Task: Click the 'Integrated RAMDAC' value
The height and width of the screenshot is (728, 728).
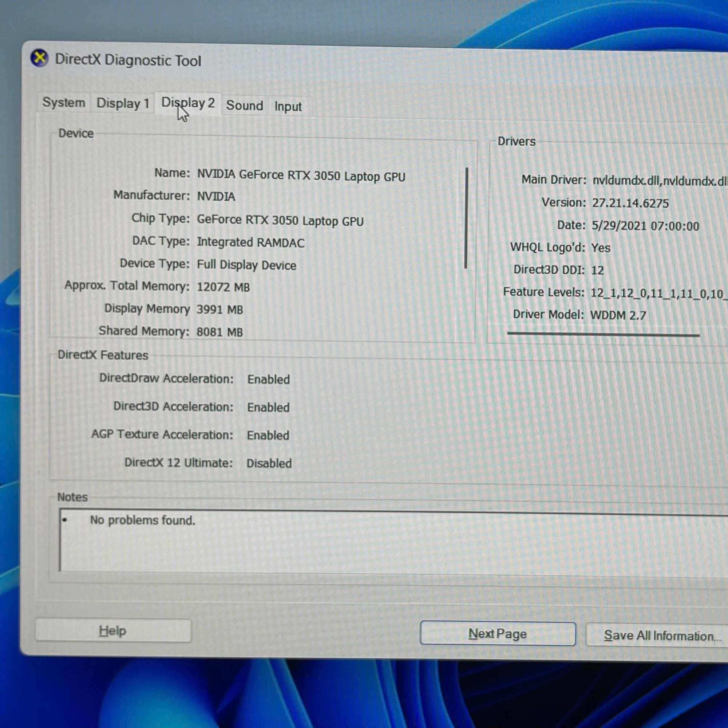Action: pyautogui.click(x=250, y=242)
